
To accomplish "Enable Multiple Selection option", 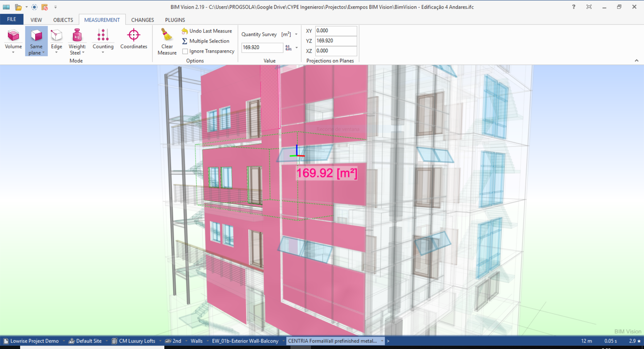I will click(206, 41).
